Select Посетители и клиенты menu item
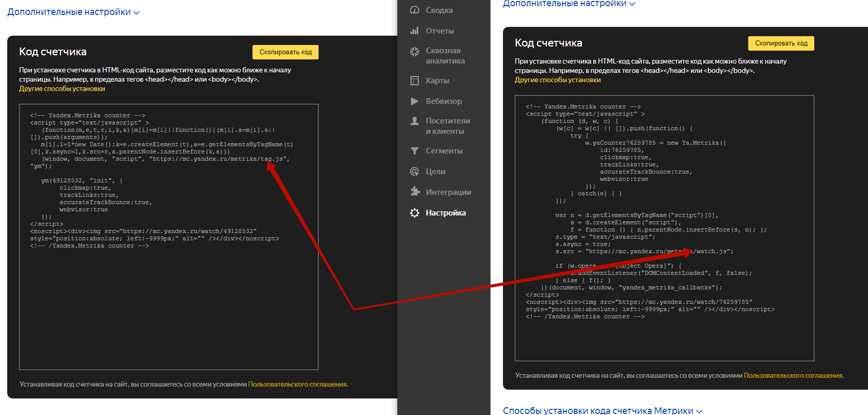The image size is (868, 415). [448, 126]
